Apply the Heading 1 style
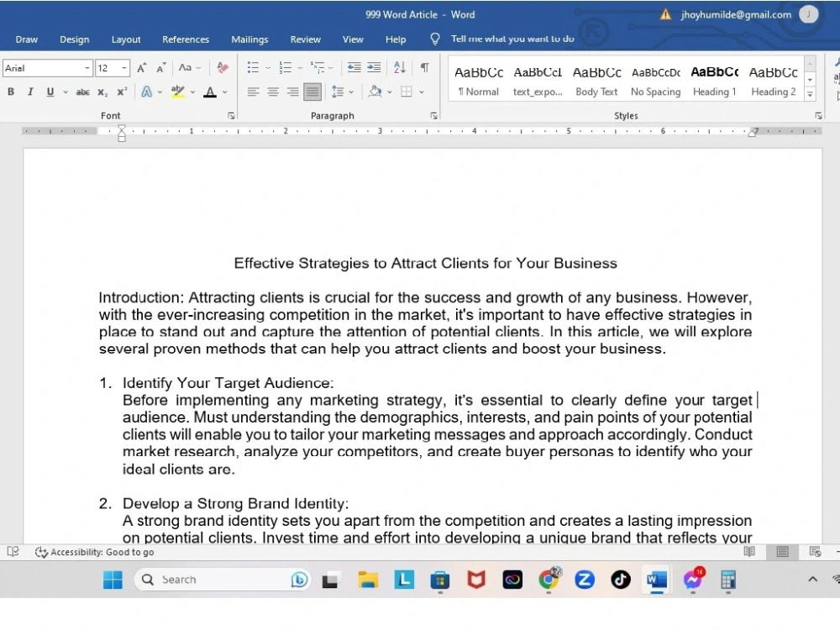The height and width of the screenshot is (630, 840). (x=715, y=81)
